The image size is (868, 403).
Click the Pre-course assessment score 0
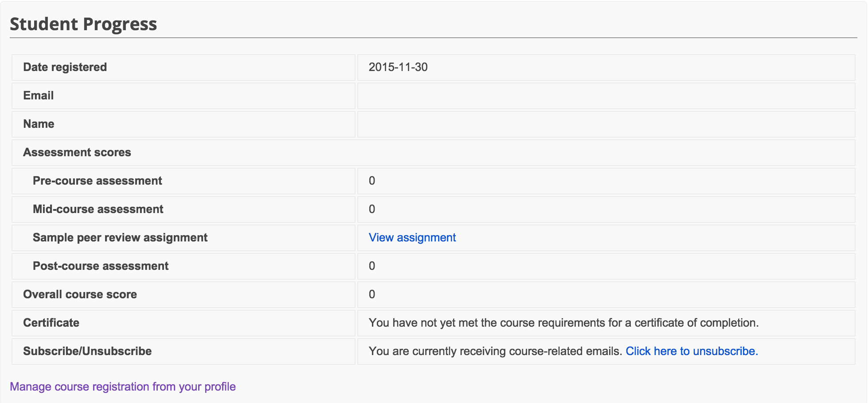click(x=372, y=181)
